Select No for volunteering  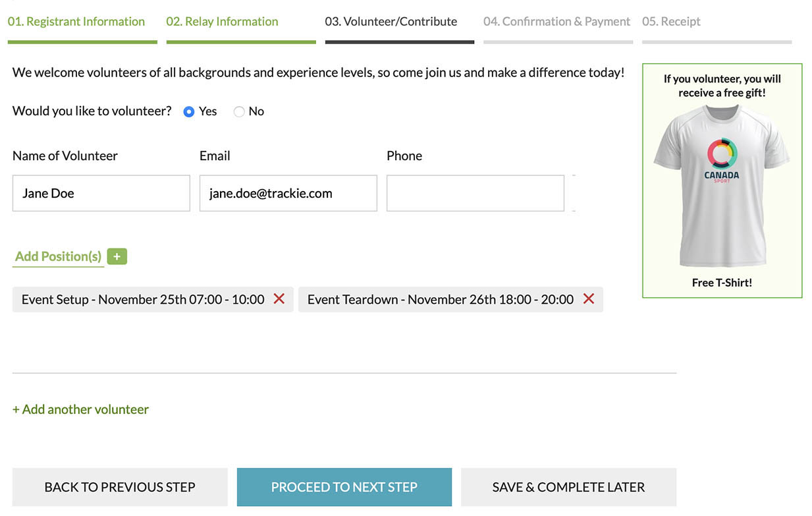click(x=239, y=112)
